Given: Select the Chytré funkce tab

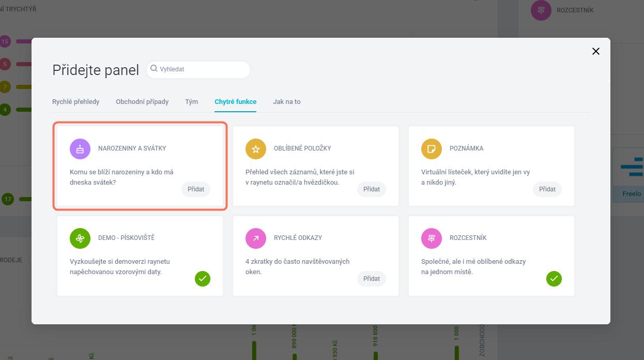Looking at the screenshot, I should (236, 101).
